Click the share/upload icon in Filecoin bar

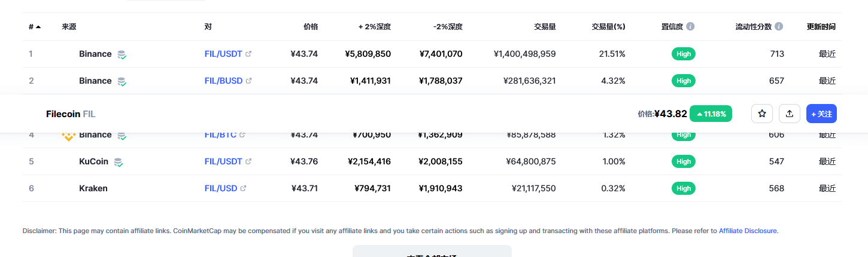pyautogui.click(x=790, y=114)
